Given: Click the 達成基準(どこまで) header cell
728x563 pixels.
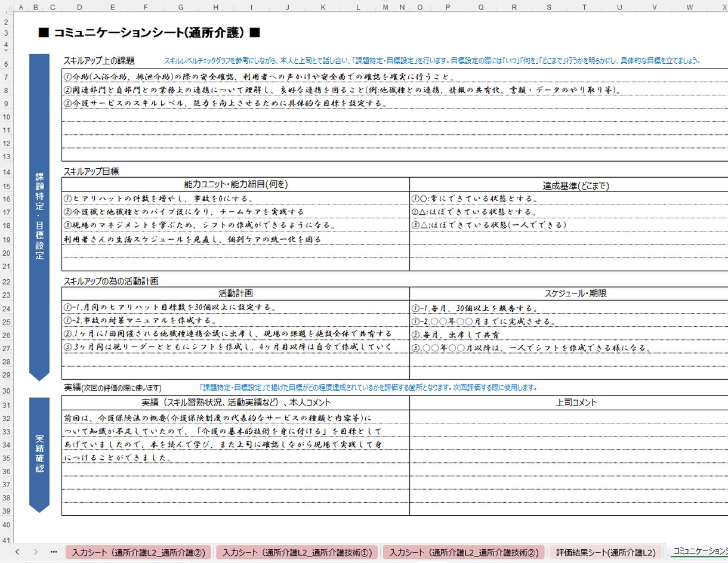Looking at the screenshot, I should click(x=569, y=185).
